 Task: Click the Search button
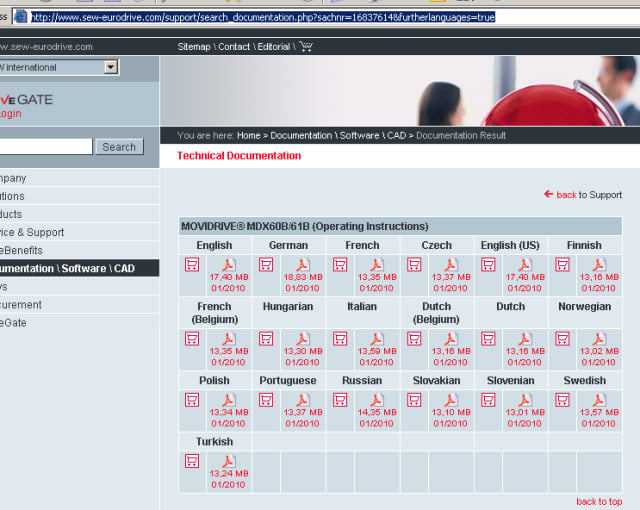119,147
